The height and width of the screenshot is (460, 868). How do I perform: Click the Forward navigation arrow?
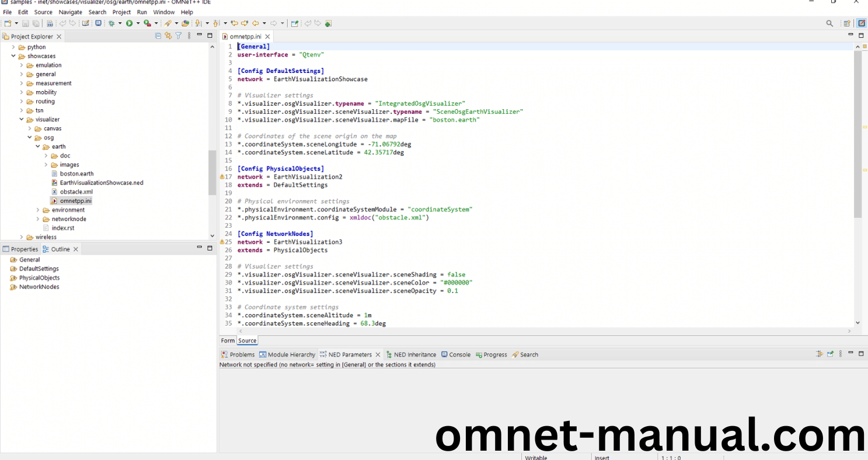pos(274,23)
